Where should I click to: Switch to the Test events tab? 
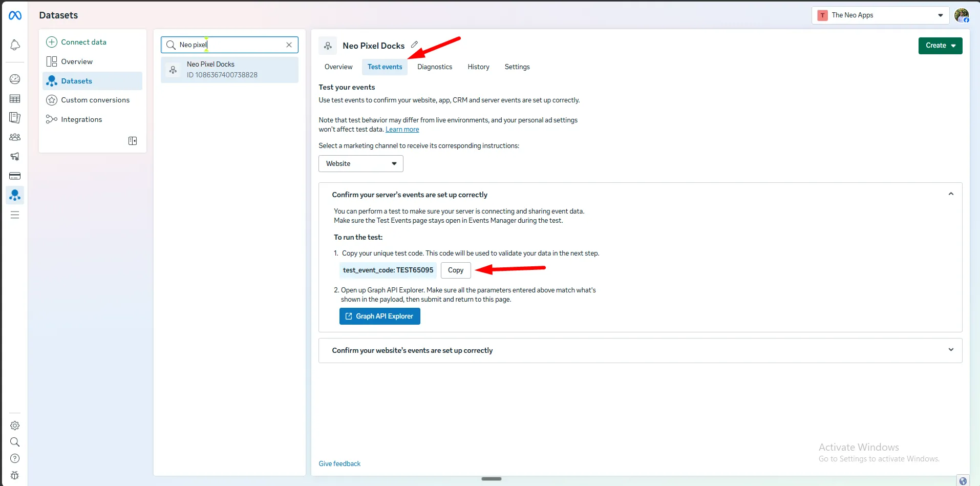[x=385, y=67]
